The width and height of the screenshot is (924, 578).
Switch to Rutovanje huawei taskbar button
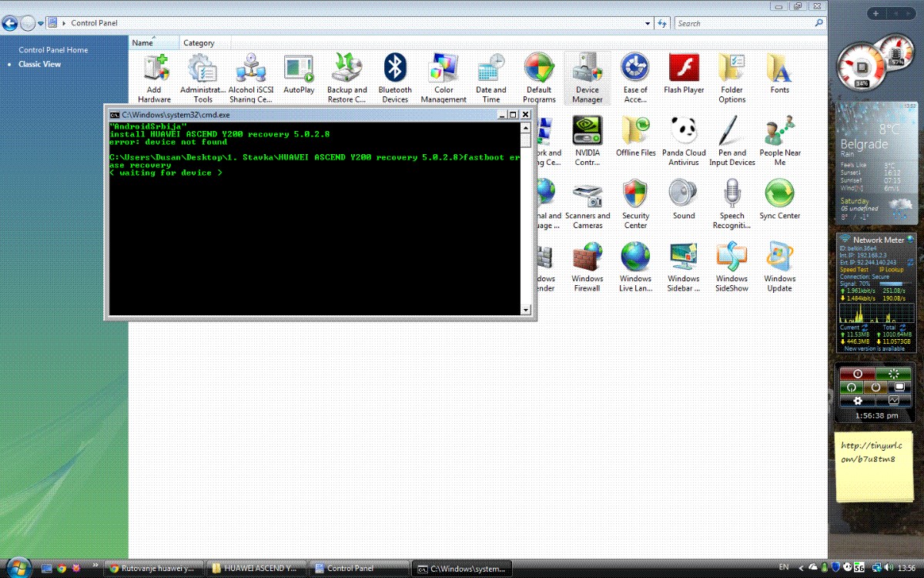point(154,568)
